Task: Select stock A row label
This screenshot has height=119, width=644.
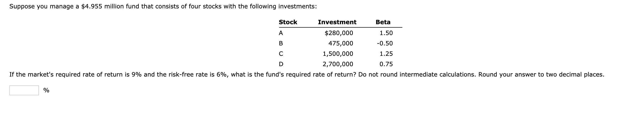Action: [281, 33]
